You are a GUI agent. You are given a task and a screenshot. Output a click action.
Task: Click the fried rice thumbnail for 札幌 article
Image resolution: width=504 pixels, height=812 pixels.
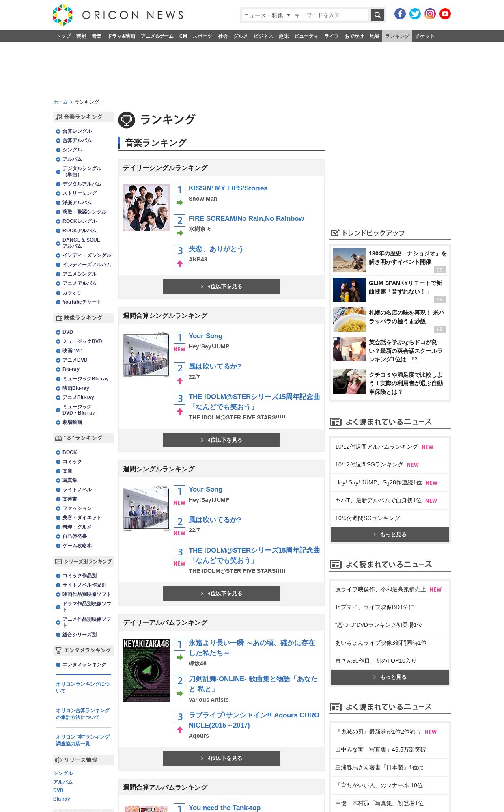(x=349, y=320)
